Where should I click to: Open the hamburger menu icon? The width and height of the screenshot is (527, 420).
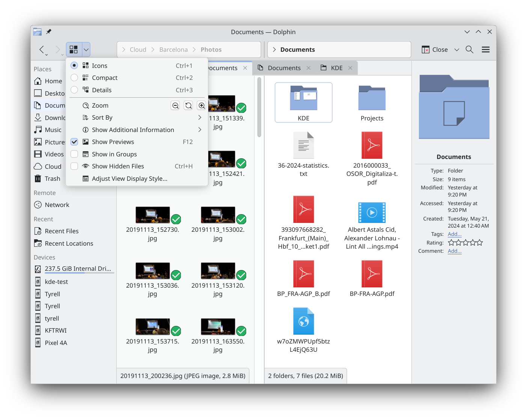(486, 49)
